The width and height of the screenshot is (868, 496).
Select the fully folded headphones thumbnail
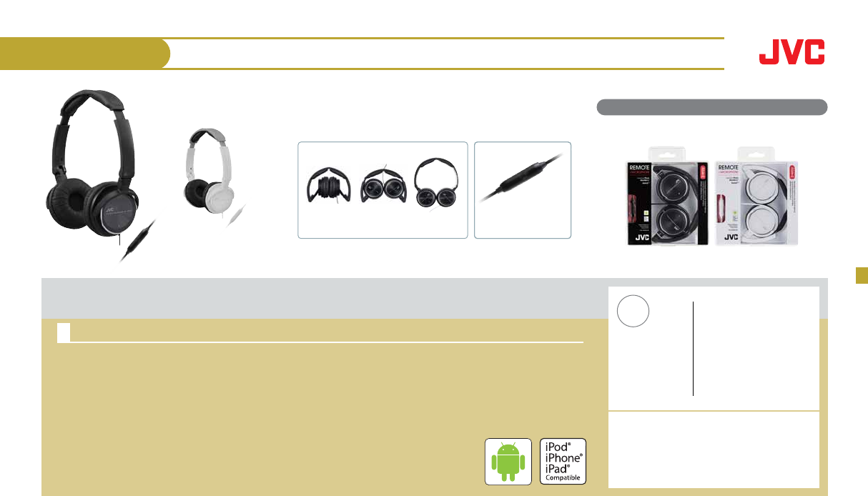point(327,189)
